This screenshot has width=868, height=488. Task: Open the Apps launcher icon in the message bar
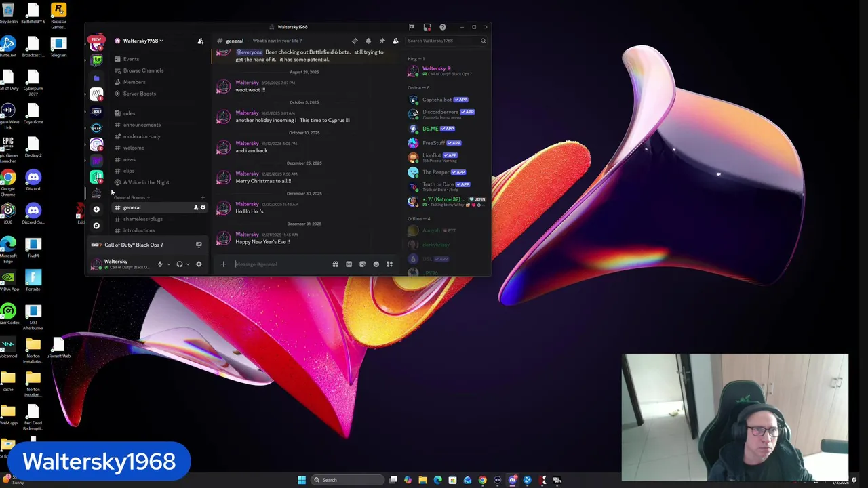pos(389,264)
